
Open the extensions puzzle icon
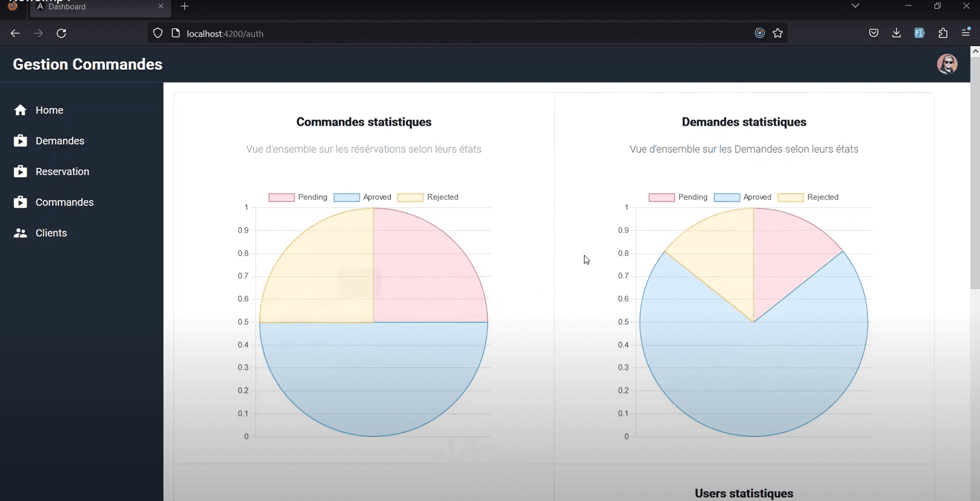pyautogui.click(x=943, y=33)
